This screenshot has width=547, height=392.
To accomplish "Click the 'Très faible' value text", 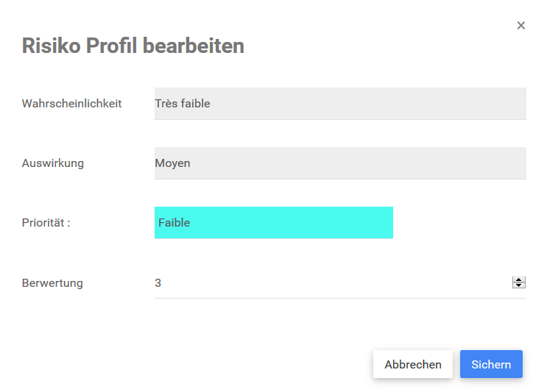I will pyautogui.click(x=183, y=104).
